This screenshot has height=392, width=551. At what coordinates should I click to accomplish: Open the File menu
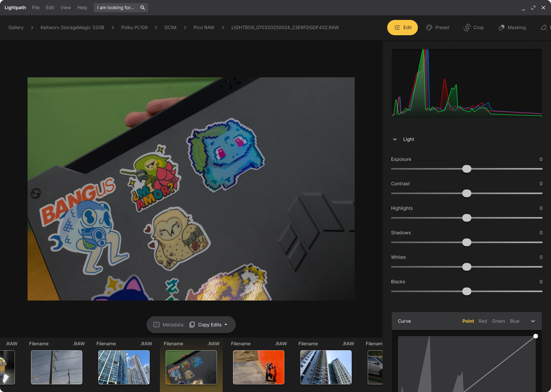click(36, 8)
